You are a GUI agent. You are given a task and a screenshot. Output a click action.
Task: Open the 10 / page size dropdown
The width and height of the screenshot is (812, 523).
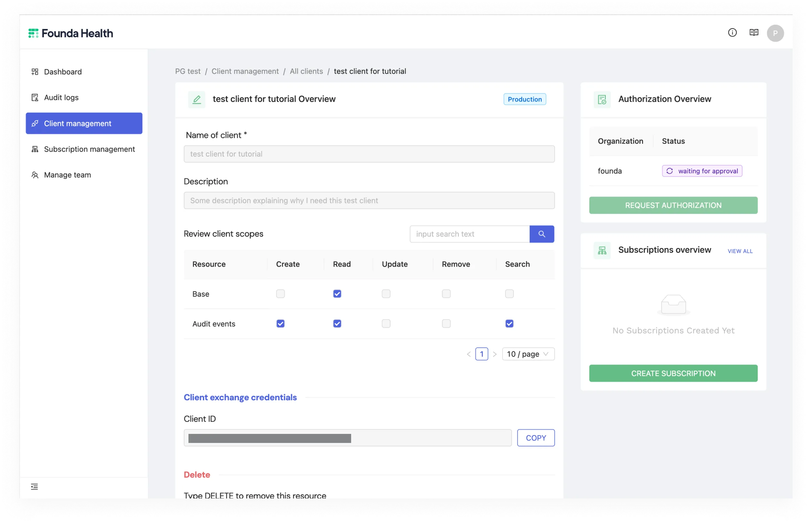click(528, 354)
